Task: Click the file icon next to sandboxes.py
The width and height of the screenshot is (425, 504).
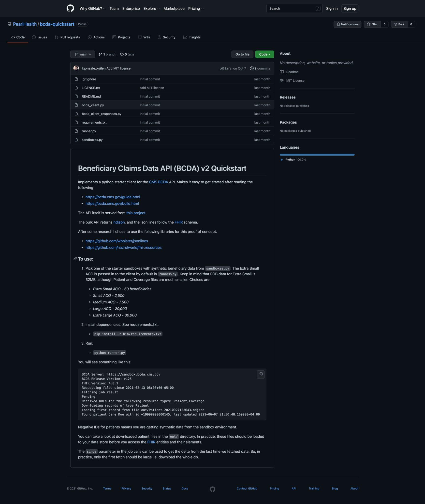Action: click(x=76, y=140)
